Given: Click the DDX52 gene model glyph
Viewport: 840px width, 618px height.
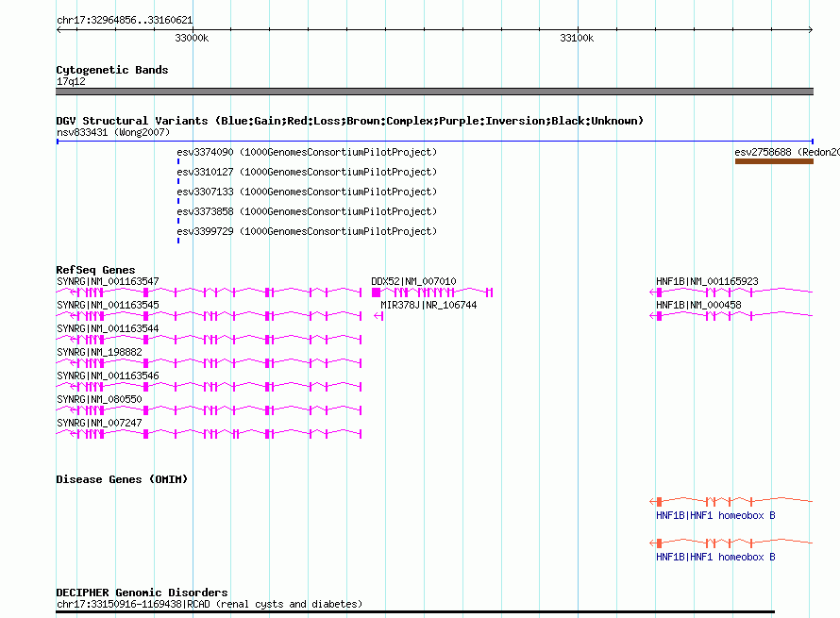Looking at the screenshot, I should tap(432, 292).
